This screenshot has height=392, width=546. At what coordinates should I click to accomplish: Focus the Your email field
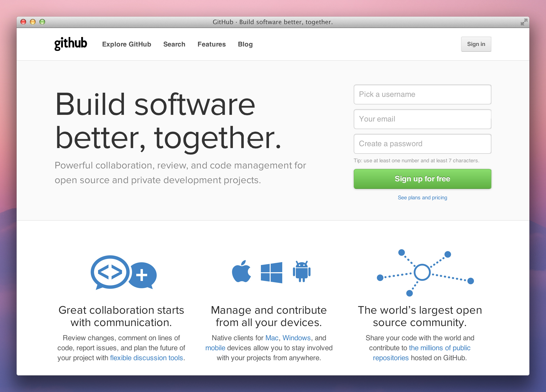pos(422,119)
